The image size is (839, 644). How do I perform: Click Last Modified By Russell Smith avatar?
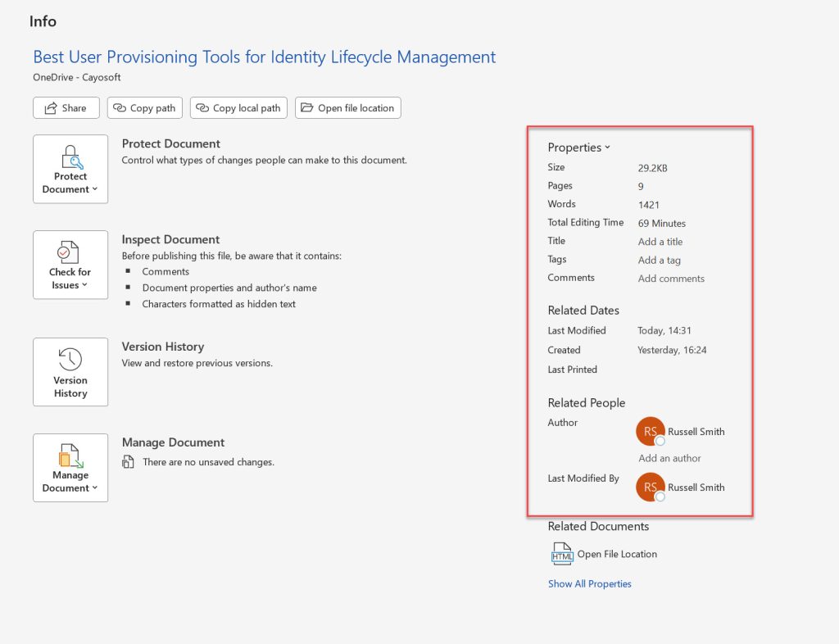pos(650,488)
